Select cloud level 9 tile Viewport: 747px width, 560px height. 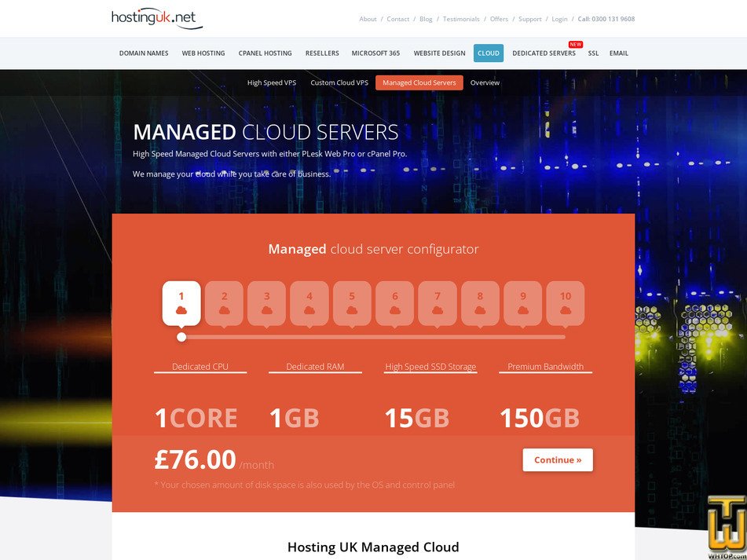coord(522,303)
